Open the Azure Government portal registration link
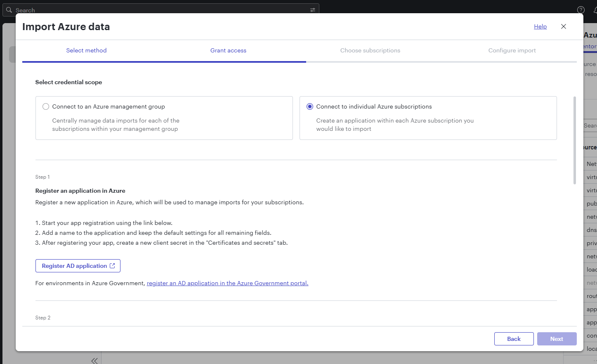 point(227,283)
